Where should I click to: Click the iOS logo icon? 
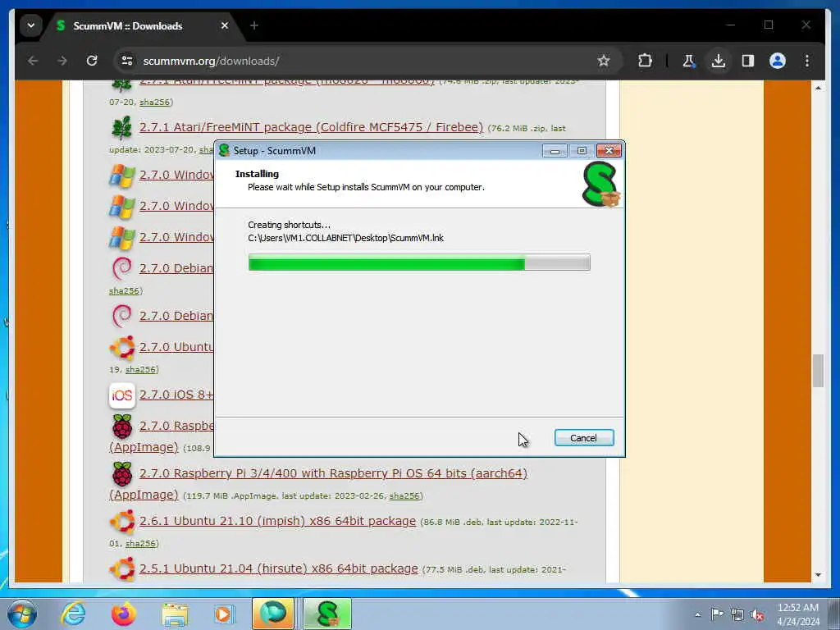122,395
